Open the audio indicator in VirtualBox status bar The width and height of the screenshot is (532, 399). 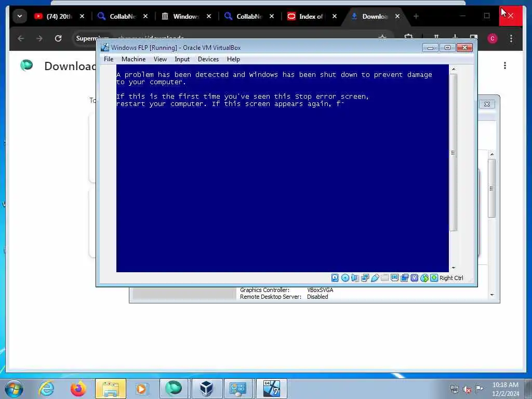click(x=355, y=278)
